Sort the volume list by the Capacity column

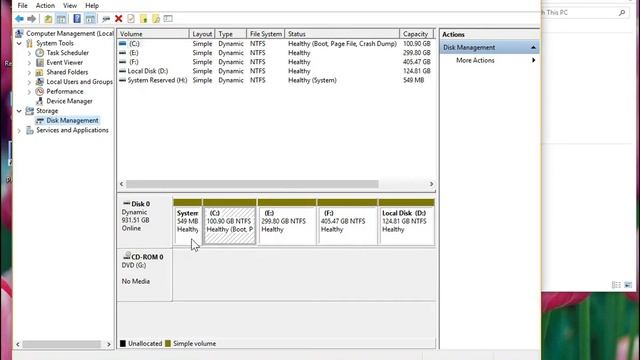(416, 34)
